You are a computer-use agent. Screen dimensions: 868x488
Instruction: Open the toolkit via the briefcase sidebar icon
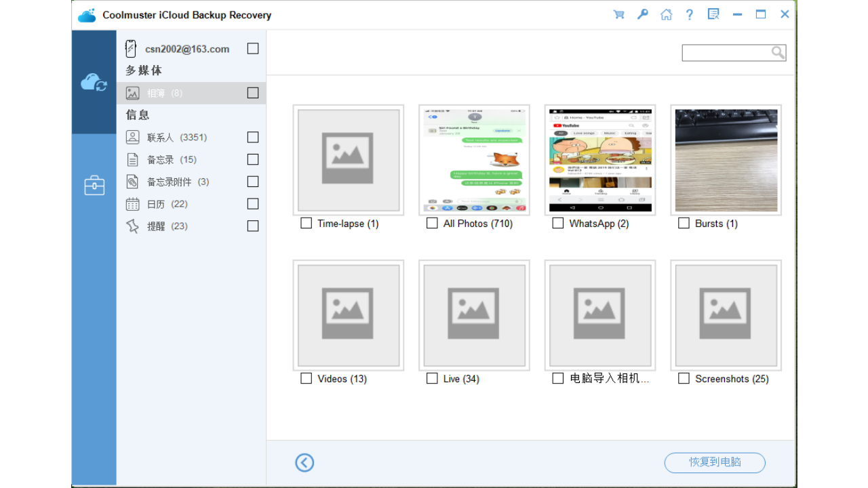(94, 184)
